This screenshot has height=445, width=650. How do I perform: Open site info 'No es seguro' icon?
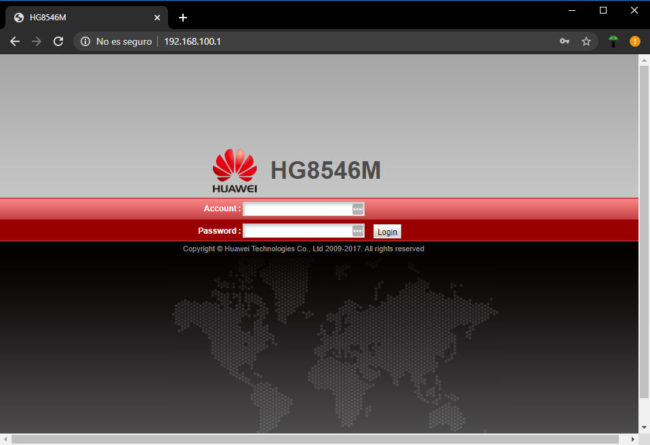coord(85,41)
